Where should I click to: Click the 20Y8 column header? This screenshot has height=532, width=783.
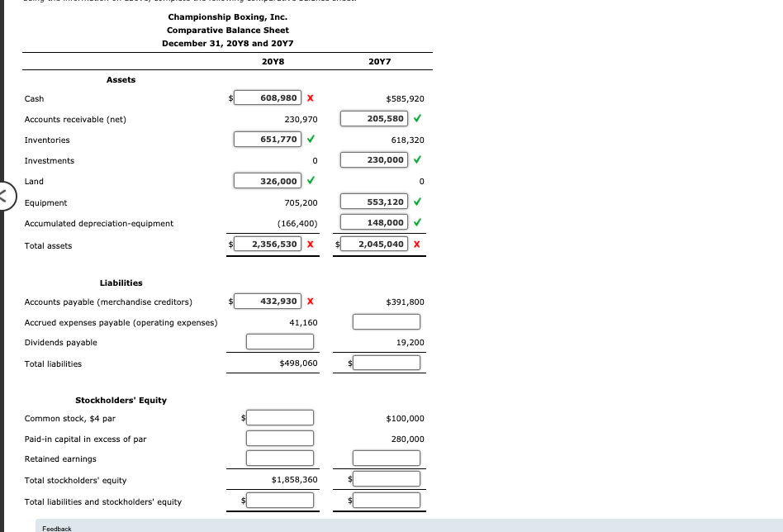[x=273, y=61]
